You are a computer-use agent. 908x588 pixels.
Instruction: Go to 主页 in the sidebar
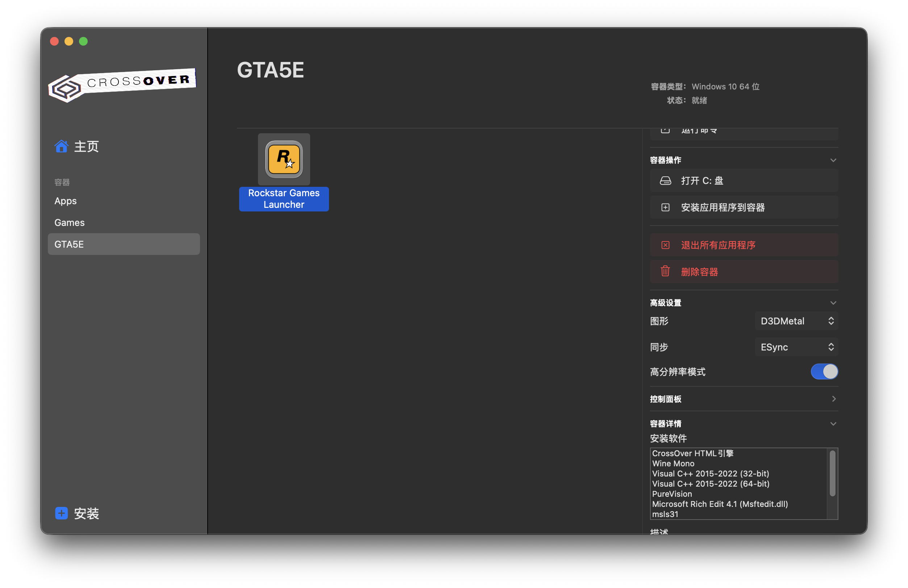[x=86, y=146]
